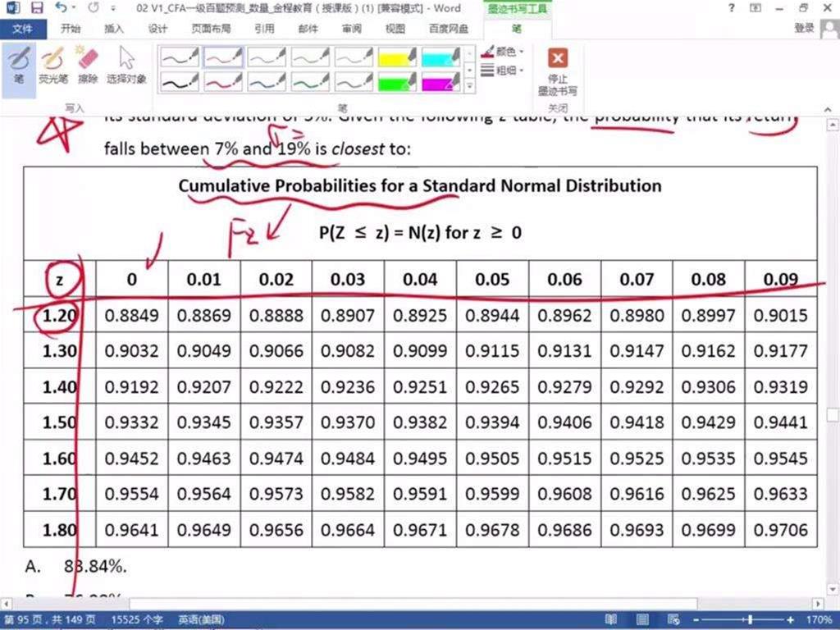Click the 0.05 column header
This screenshot has width=840, height=630.
point(492,279)
